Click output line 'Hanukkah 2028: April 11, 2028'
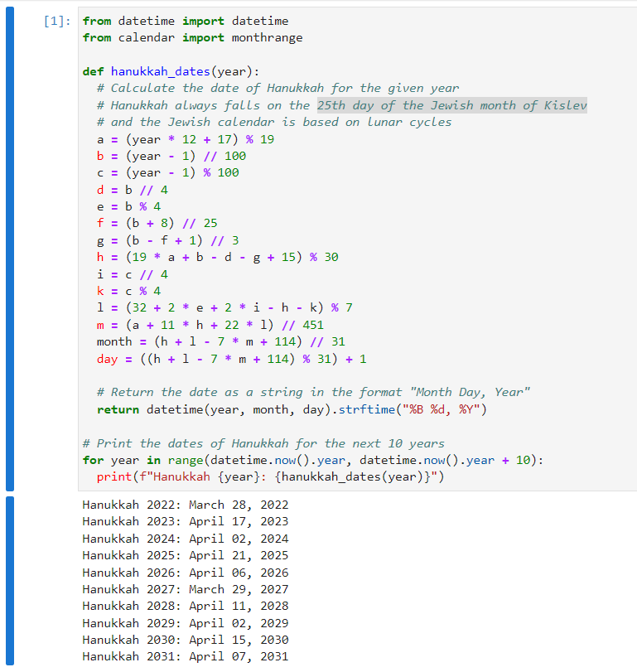Screen dimensions: 637x672 [x=186, y=606]
